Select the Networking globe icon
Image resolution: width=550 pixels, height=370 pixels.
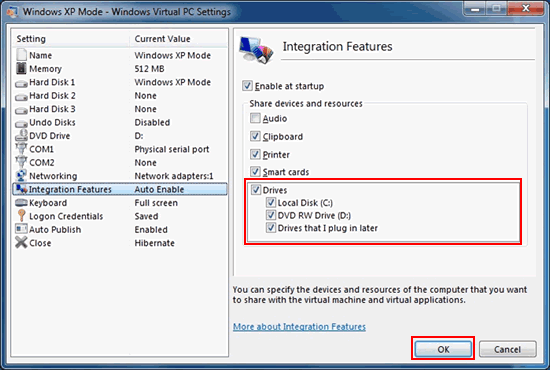(21, 175)
